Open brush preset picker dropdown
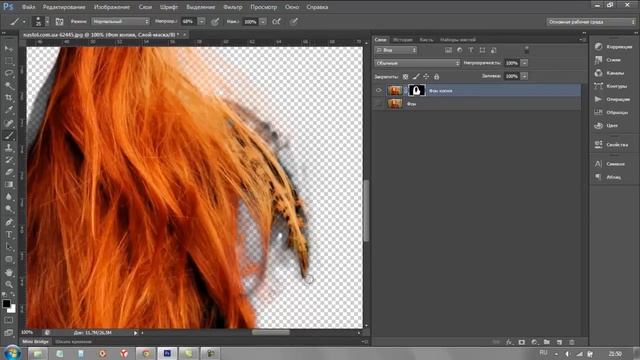This screenshot has width=640, height=360. pyautogui.click(x=47, y=22)
